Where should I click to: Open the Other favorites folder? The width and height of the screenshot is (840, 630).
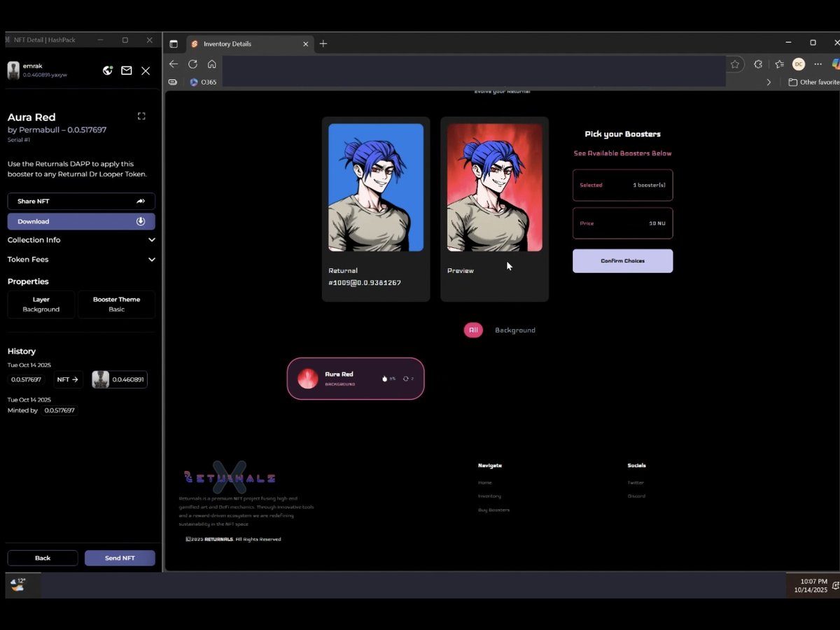[x=813, y=82]
